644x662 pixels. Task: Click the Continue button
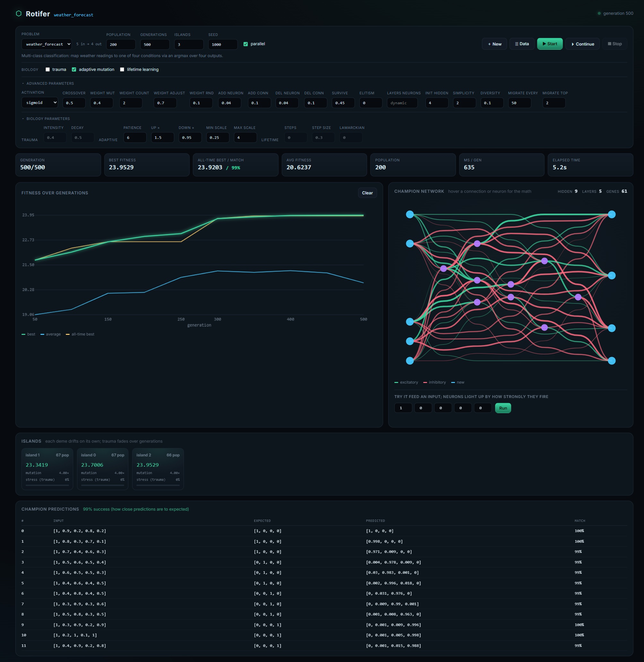[x=582, y=44]
